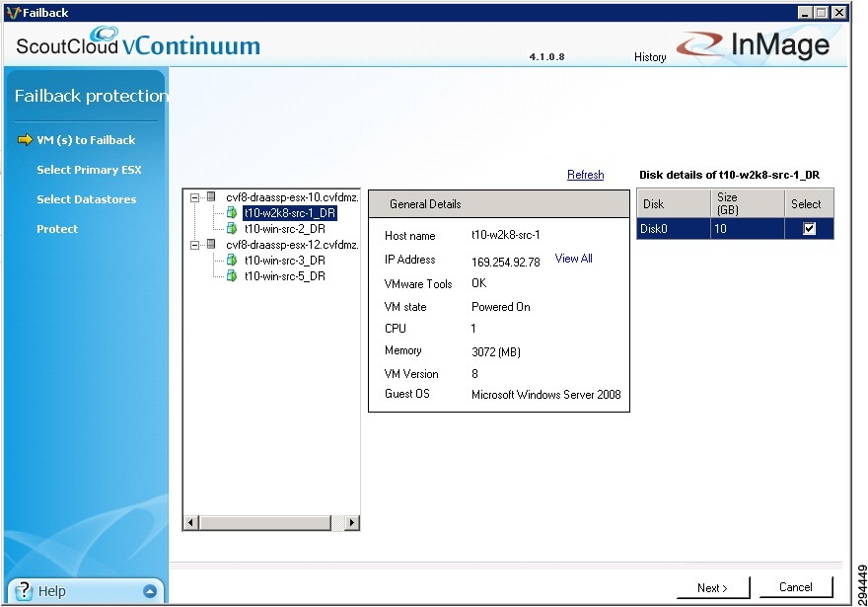Image resolution: width=868 pixels, height=607 pixels.
Task: Select t10-win-src-3_DR in the tree
Action: click(x=284, y=261)
